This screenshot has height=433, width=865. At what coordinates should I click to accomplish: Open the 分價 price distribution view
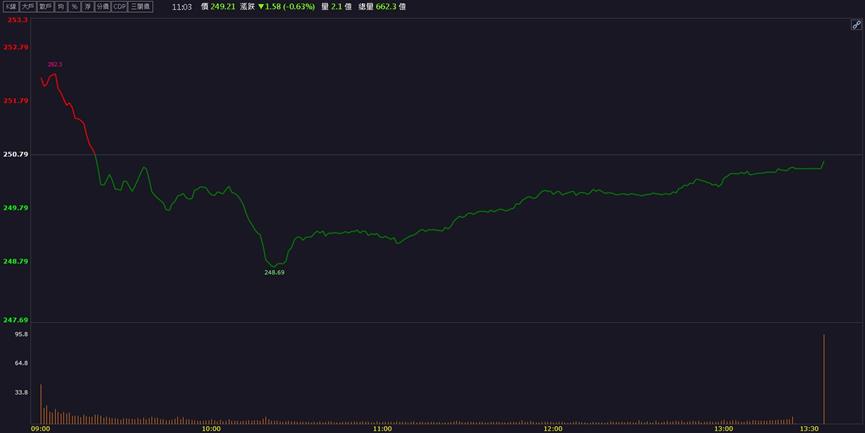(102, 7)
